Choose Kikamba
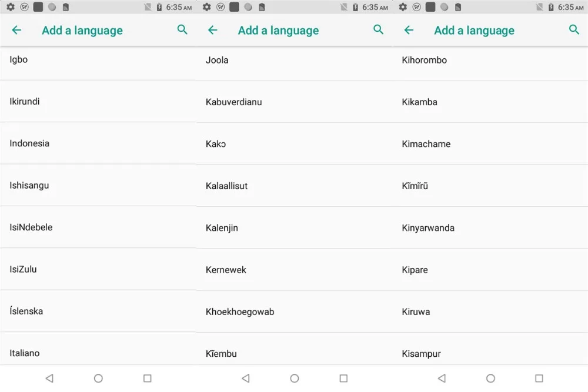The width and height of the screenshot is (588, 392). tap(490, 102)
